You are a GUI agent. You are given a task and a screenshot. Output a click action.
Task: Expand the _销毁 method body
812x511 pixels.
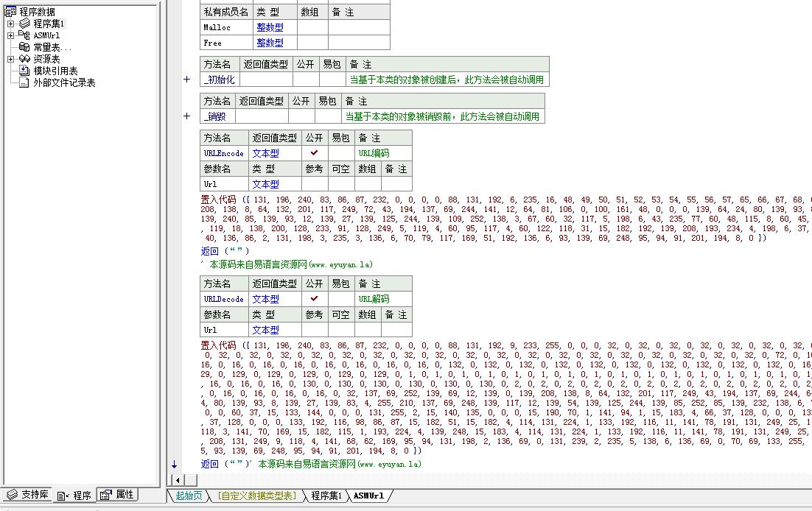(187, 116)
